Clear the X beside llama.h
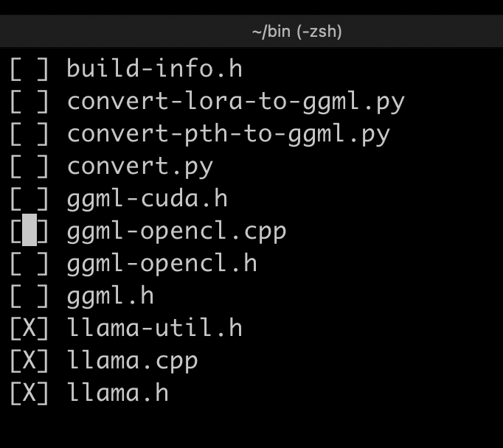The image size is (503, 448). tap(30, 393)
